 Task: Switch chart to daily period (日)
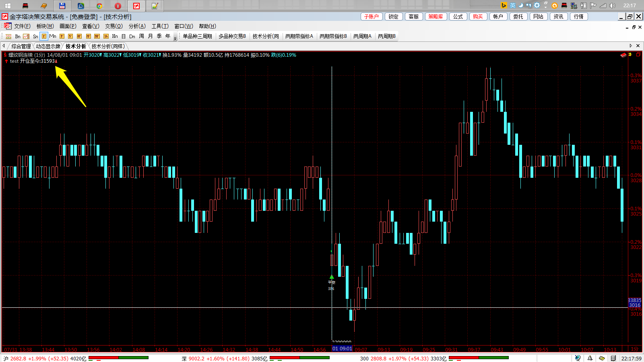[x=124, y=36]
